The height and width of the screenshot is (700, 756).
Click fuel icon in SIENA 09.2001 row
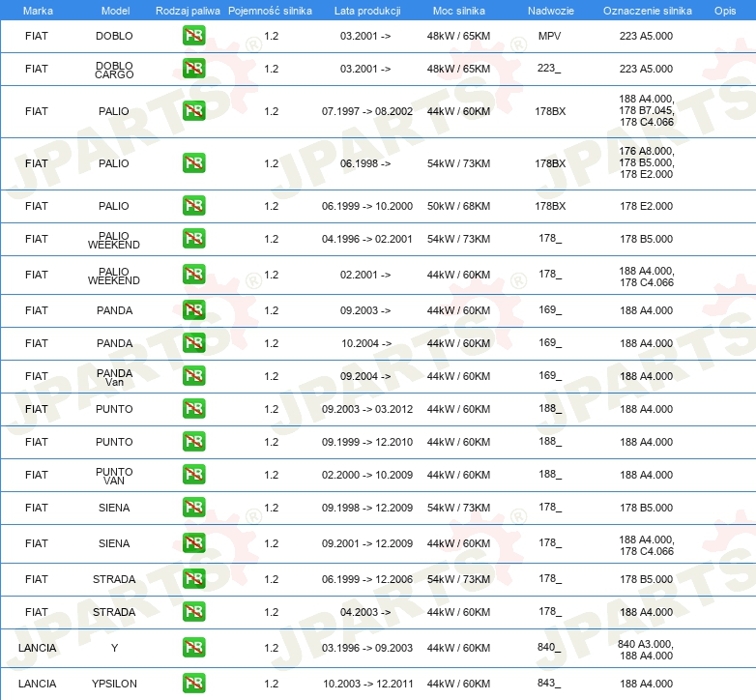point(193,542)
